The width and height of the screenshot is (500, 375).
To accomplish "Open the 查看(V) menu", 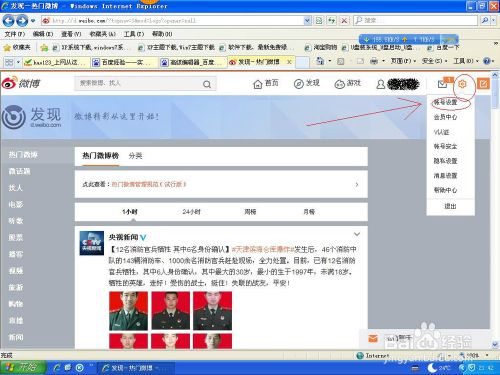I will 71,34.
